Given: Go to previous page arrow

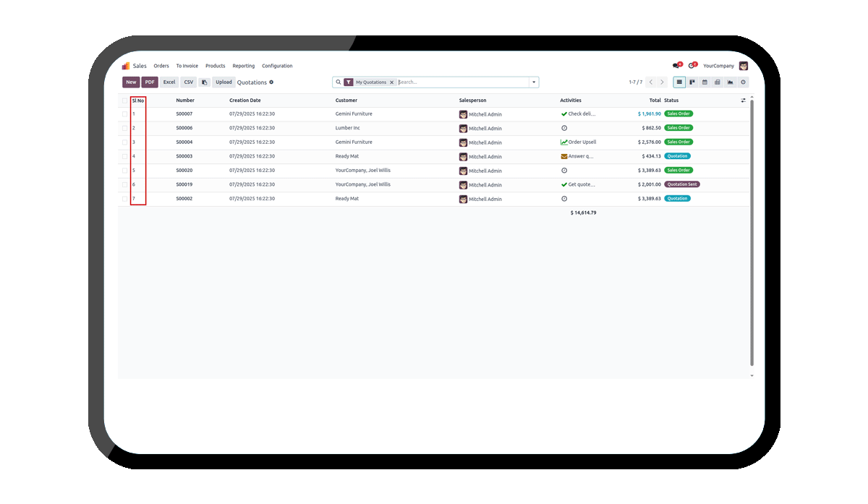Looking at the screenshot, I should [651, 82].
